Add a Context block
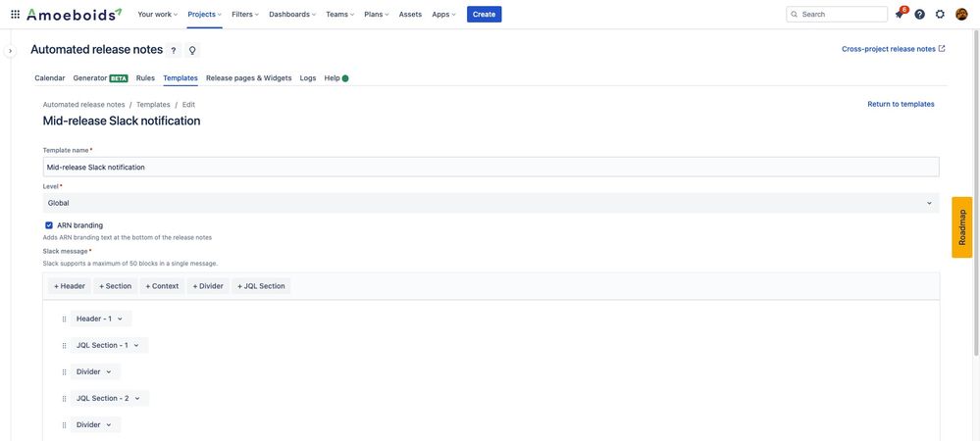This screenshot has width=980, height=441. [162, 286]
